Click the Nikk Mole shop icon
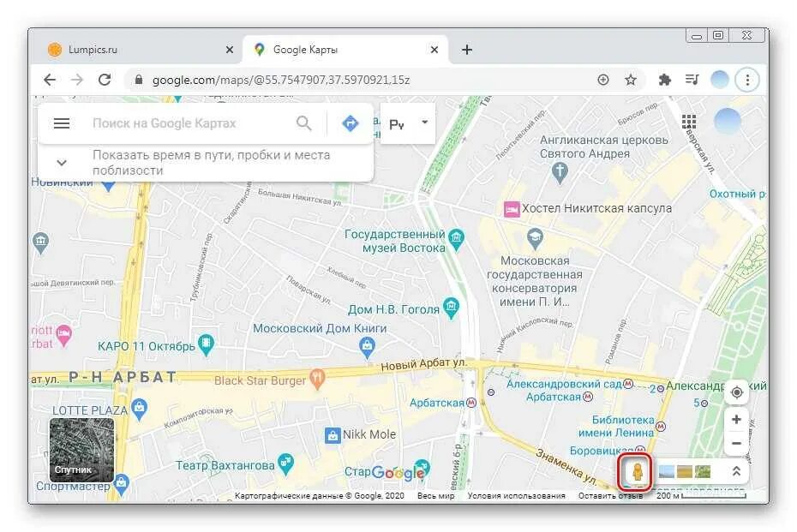Screen dimensions: 797x532 click(333, 435)
